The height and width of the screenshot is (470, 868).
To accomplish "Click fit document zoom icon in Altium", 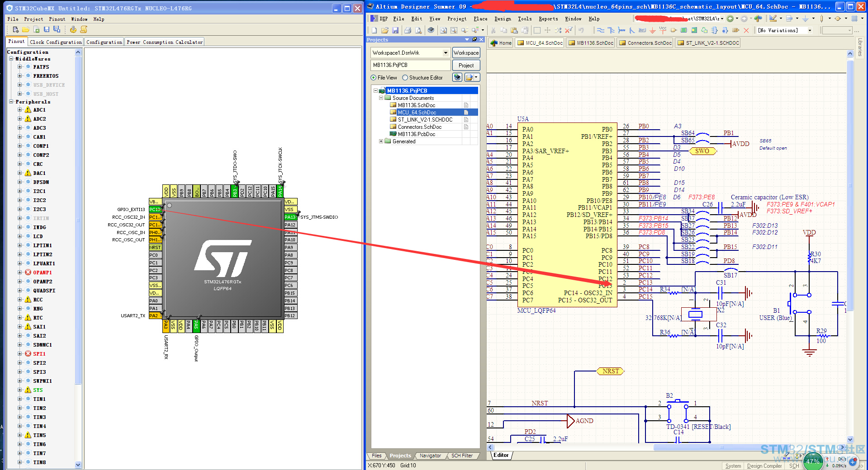I will pos(443,30).
